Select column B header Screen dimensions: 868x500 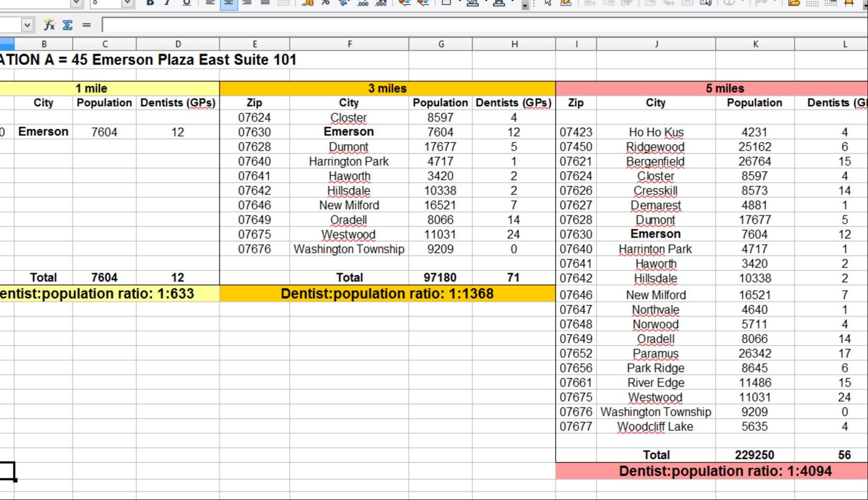click(44, 44)
